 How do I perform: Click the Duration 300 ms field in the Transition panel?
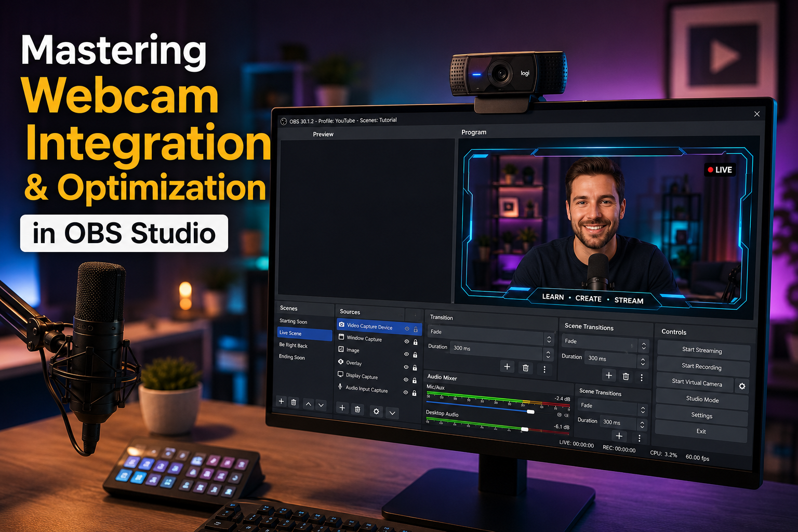pyautogui.click(x=496, y=351)
